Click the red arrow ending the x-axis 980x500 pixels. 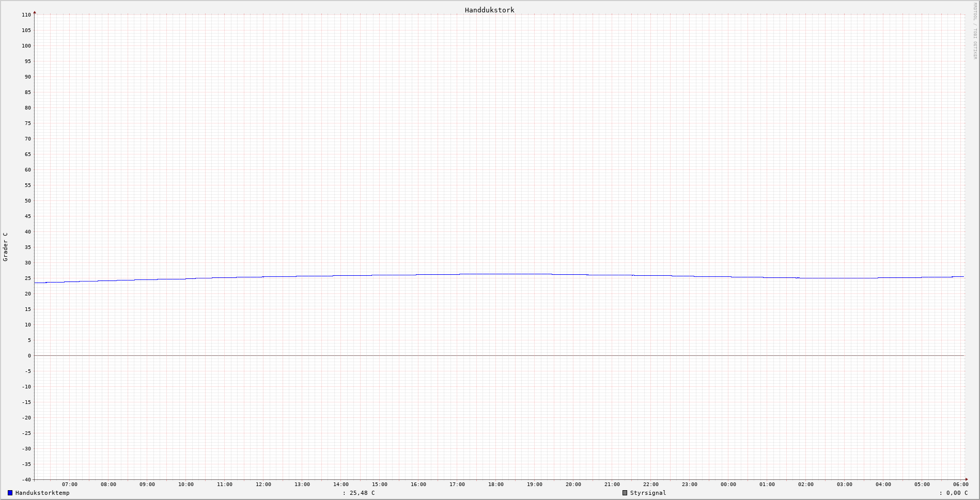coord(967,479)
